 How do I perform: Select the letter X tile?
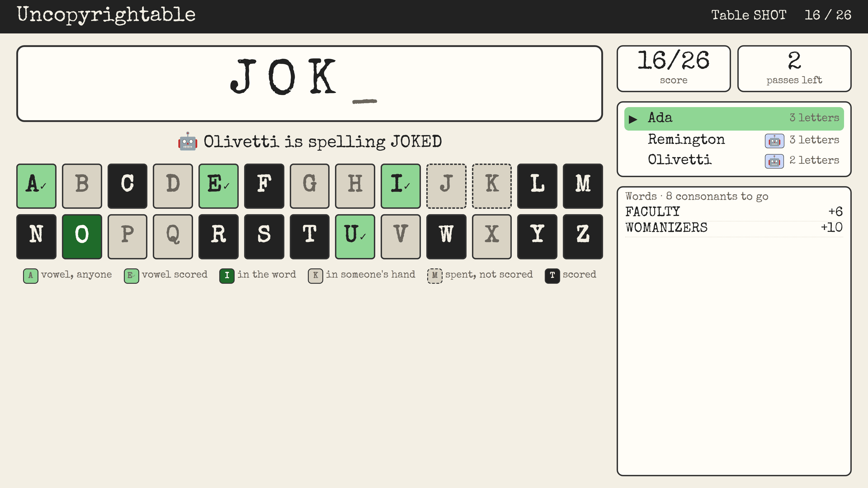click(x=492, y=237)
